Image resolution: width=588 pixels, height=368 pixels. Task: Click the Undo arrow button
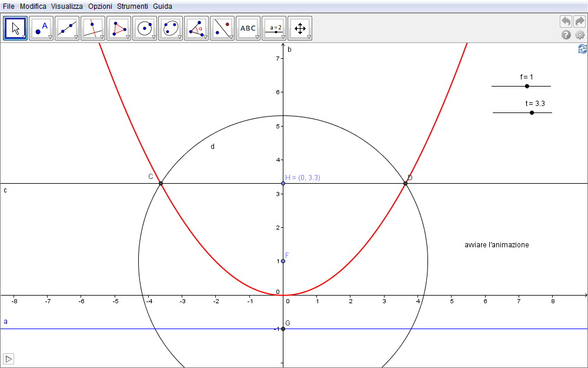coord(566,21)
